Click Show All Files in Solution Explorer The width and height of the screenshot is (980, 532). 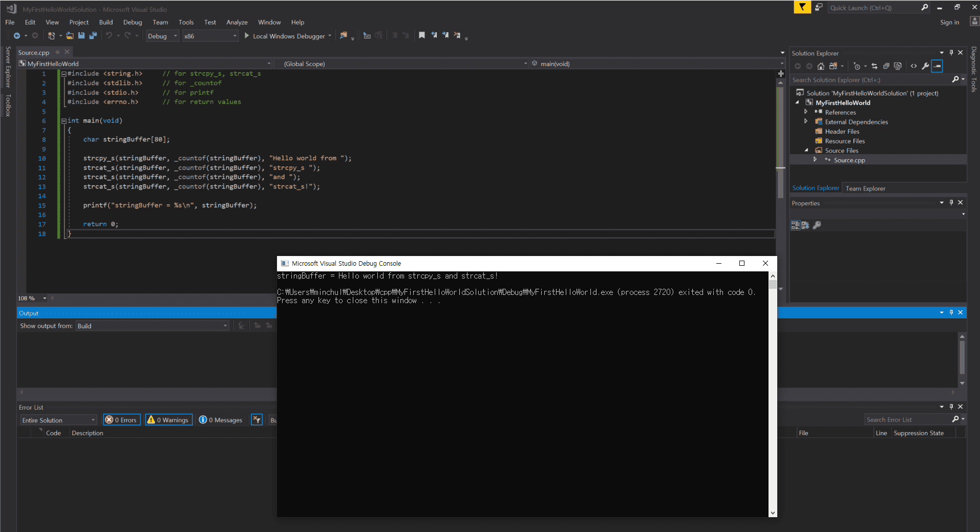click(x=898, y=66)
